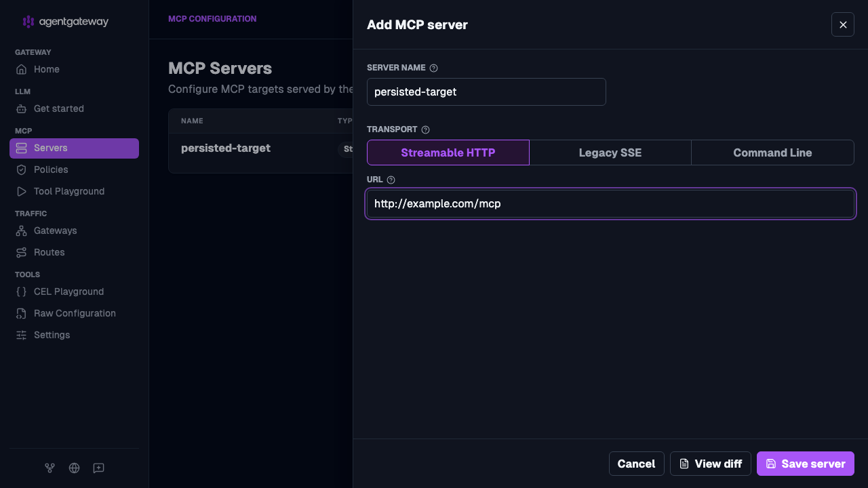The width and height of the screenshot is (868, 488).
Task: Open the Home page from sidebar
Action: (74, 69)
